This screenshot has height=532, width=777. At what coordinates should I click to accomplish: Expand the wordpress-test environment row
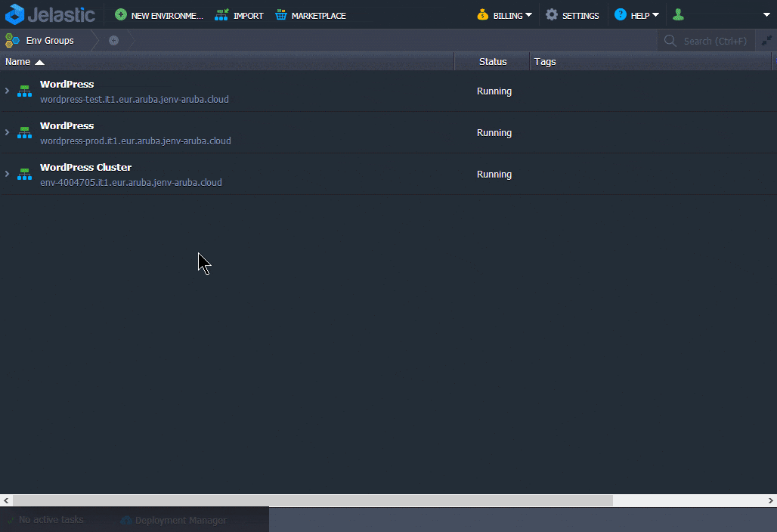pyautogui.click(x=7, y=91)
